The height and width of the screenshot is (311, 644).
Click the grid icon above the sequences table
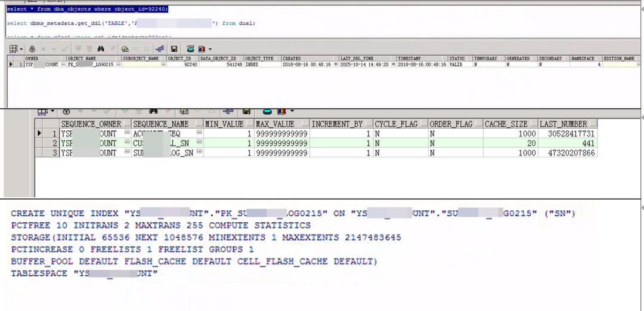(42, 111)
